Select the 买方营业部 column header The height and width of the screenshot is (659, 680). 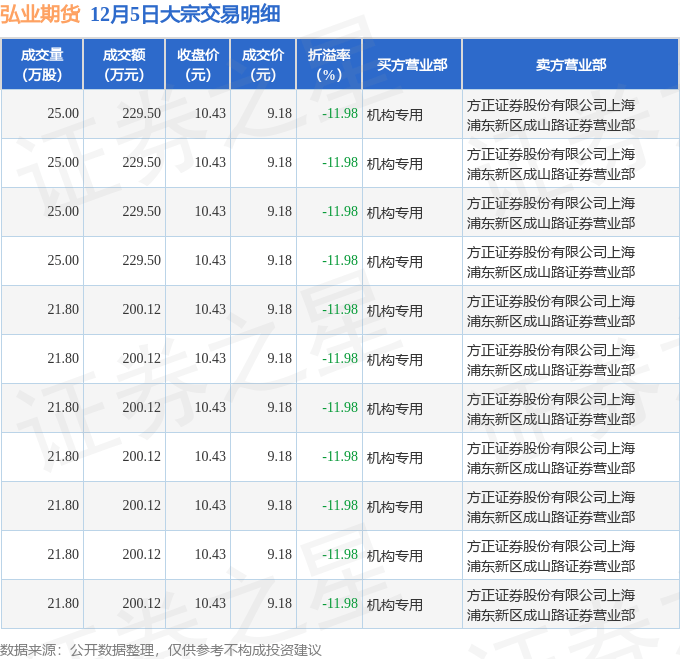tap(412, 64)
